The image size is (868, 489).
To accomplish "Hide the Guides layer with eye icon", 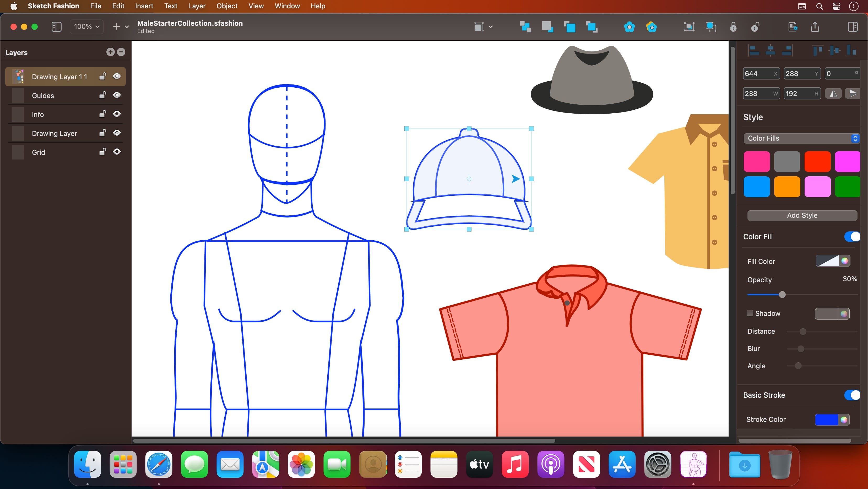I will tap(117, 95).
